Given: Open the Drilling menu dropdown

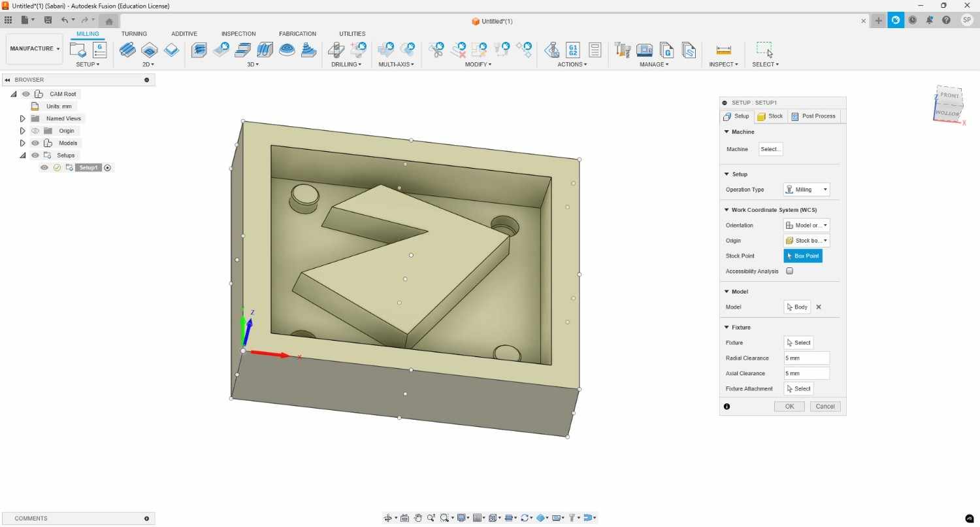Looking at the screenshot, I should [x=346, y=65].
